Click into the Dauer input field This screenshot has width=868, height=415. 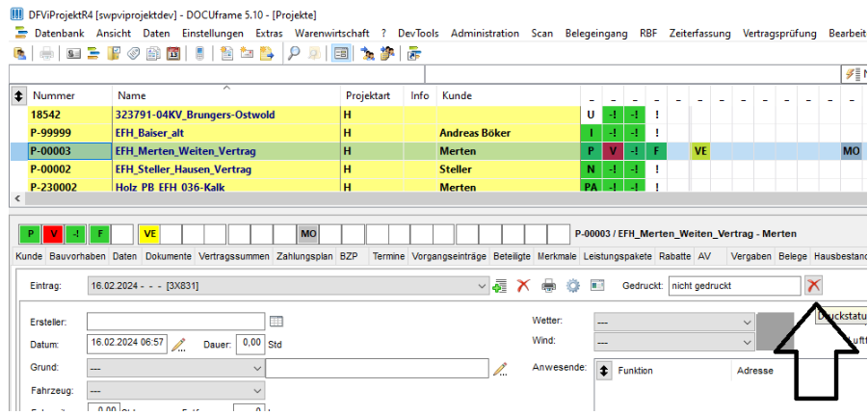(250, 344)
